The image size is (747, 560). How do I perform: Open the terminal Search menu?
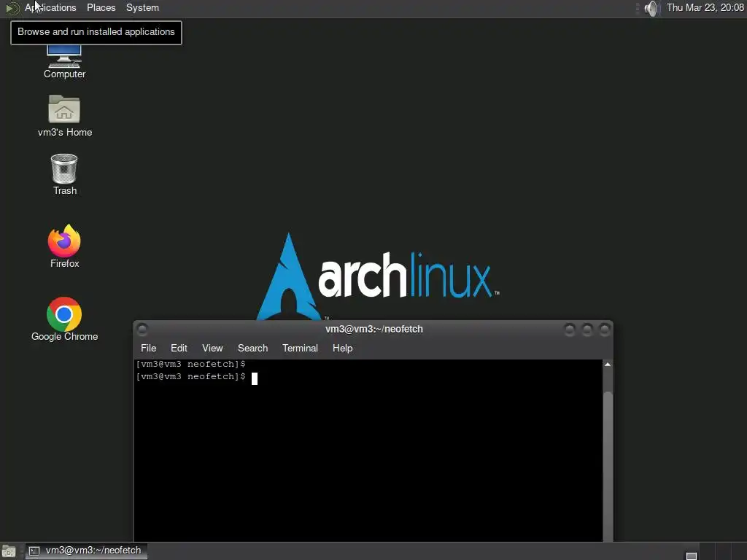pyautogui.click(x=253, y=348)
